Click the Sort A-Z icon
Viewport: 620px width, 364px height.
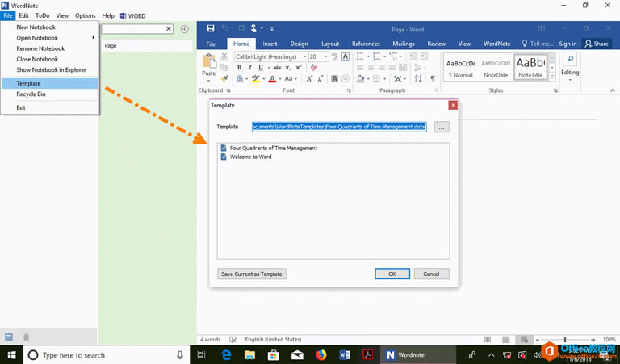pos(418,78)
